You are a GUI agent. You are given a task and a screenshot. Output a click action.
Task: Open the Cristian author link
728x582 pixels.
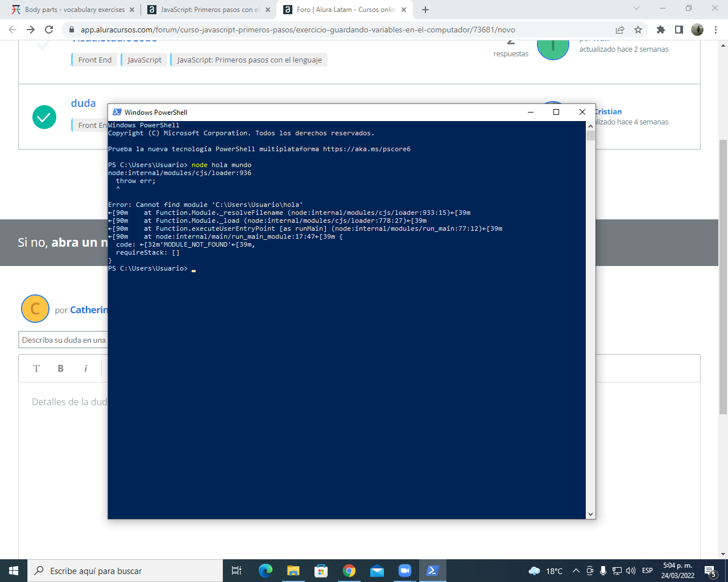tap(608, 111)
